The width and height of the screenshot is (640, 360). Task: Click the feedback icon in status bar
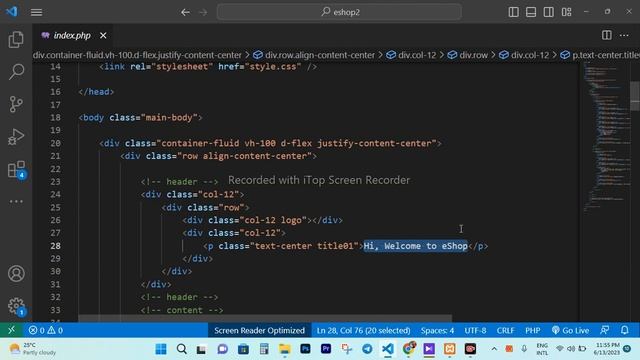click(x=604, y=330)
